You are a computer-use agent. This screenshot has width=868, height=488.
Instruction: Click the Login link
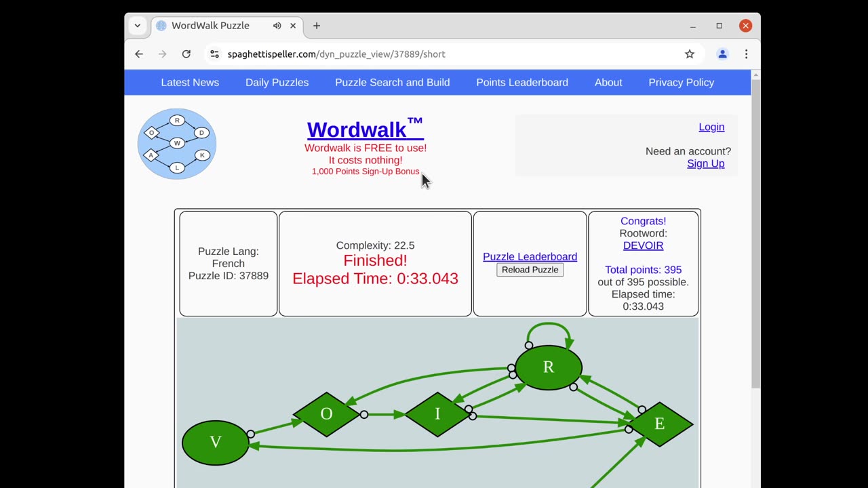coord(711,127)
